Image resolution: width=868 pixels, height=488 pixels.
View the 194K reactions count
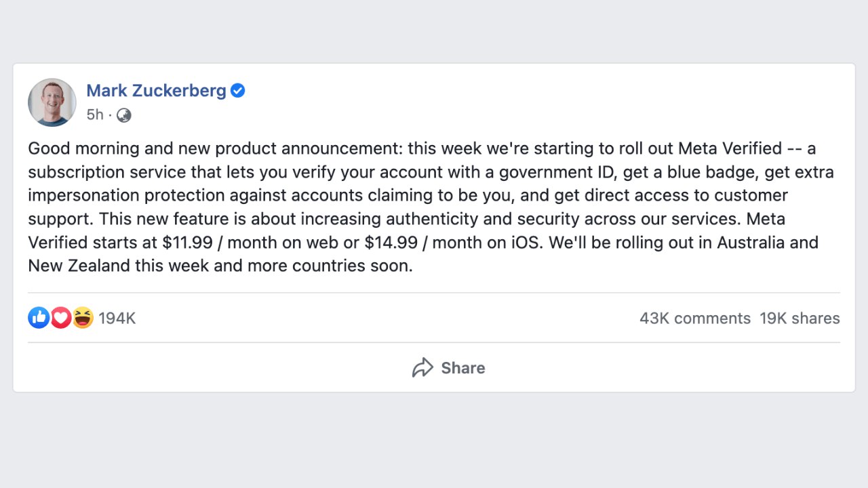[117, 319]
